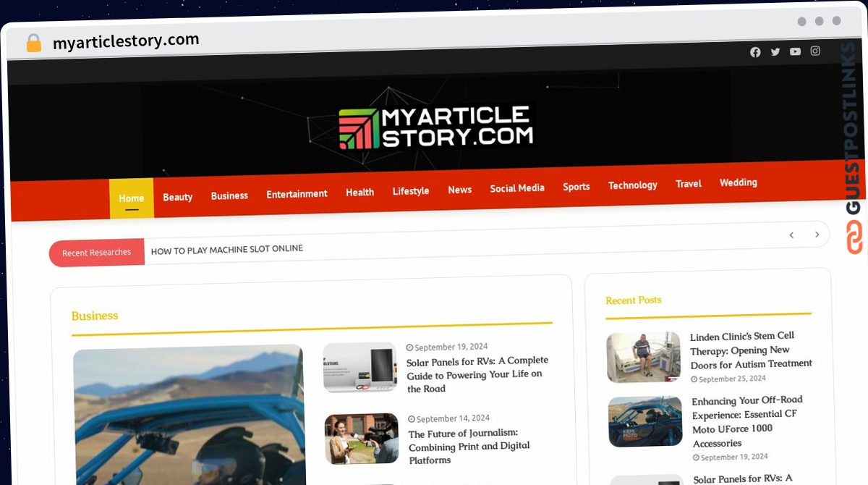Click the padlock icon in the address bar

(34, 43)
